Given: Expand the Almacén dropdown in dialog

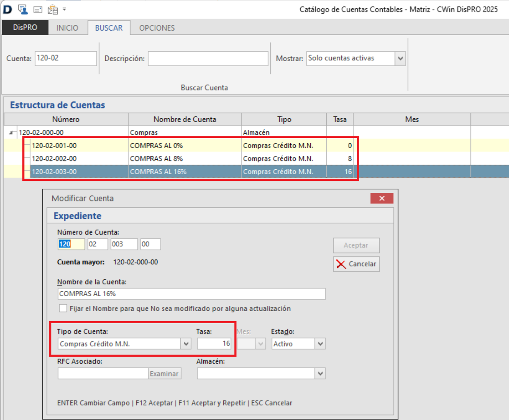Looking at the screenshot, I should [320, 374].
